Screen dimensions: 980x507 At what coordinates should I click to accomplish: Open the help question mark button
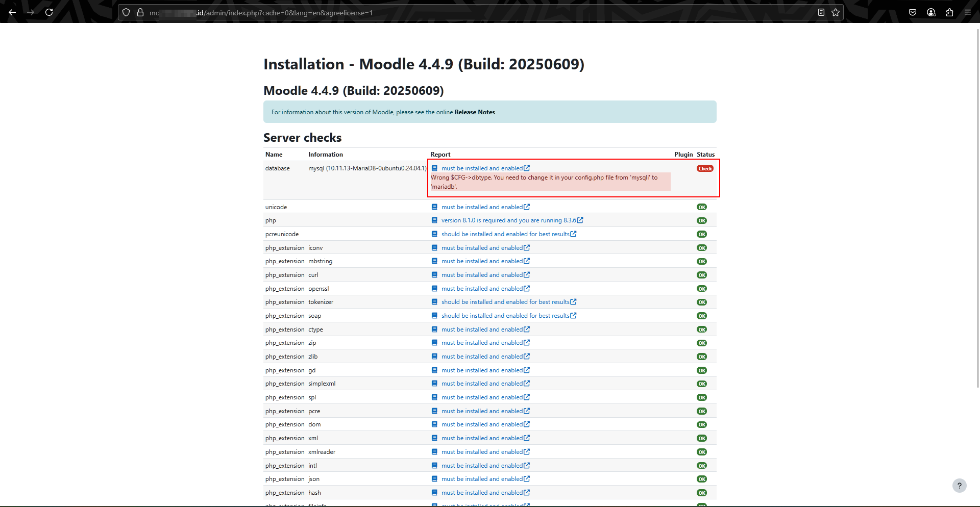(959, 486)
